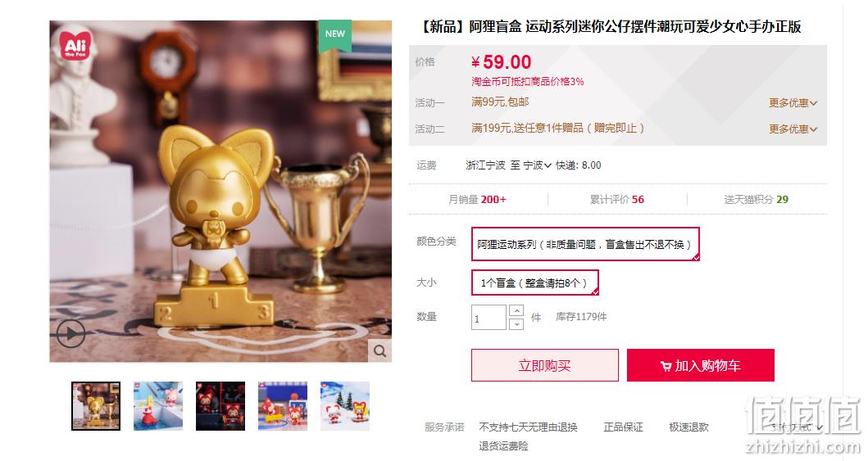The width and height of the screenshot is (868, 461).
Task: Select the 1个盲盒 size option
Action: click(x=534, y=283)
